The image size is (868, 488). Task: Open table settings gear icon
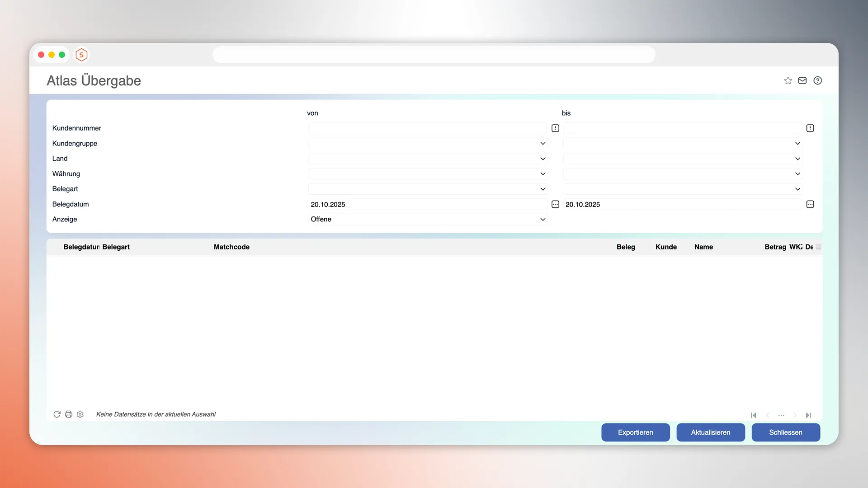click(x=80, y=414)
